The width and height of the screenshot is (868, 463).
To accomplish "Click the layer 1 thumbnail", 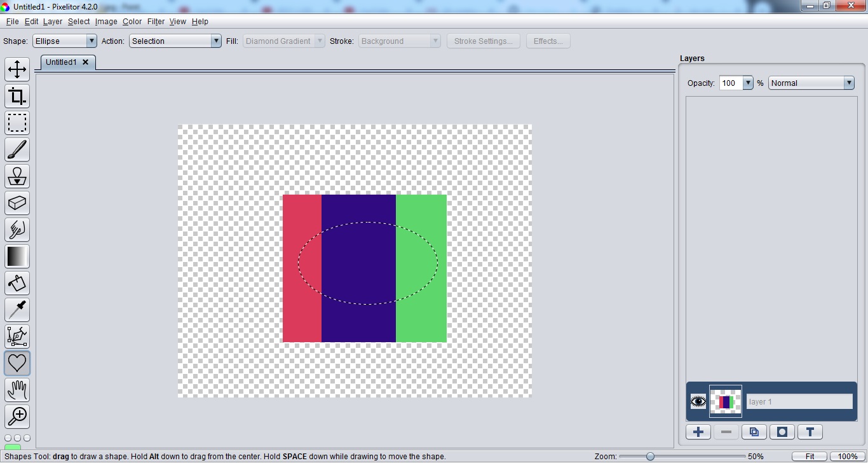I will 726,401.
